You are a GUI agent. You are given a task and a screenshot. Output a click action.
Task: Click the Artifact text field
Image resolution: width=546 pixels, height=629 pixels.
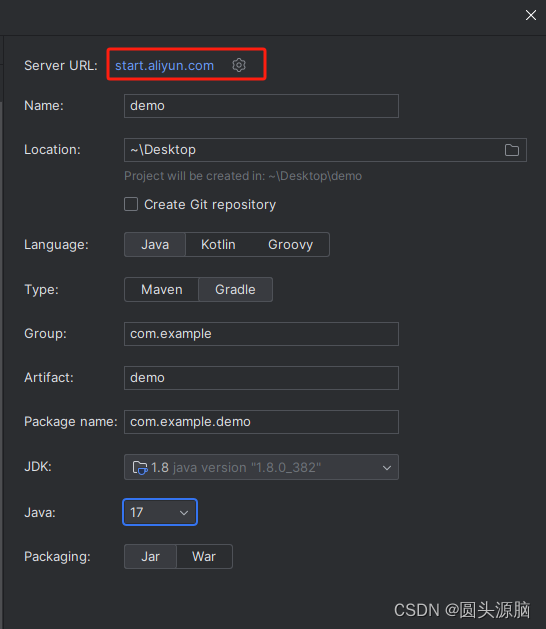(x=261, y=378)
